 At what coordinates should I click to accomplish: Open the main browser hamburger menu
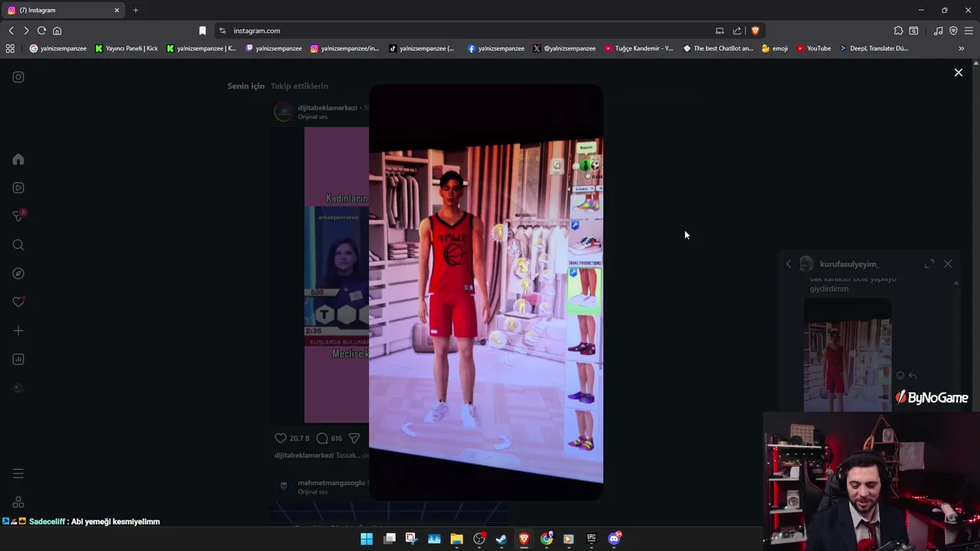pyautogui.click(x=969, y=31)
